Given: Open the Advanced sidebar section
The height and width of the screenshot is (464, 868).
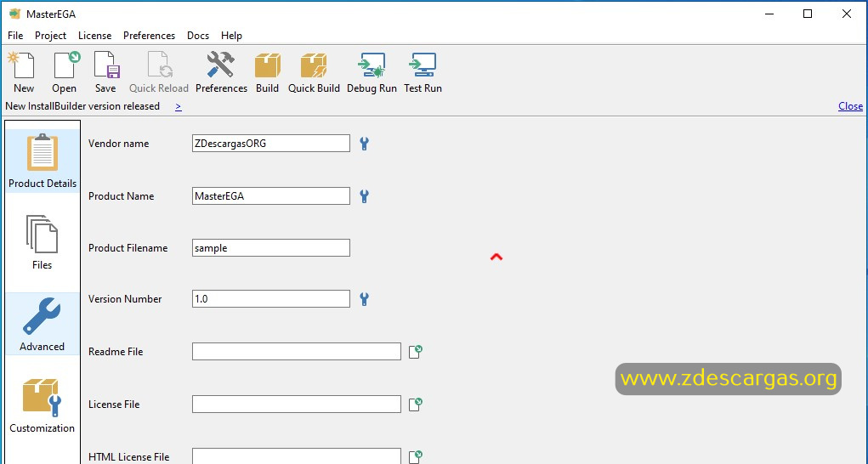Looking at the screenshot, I should pyautogui.click(x=42, y=324).
